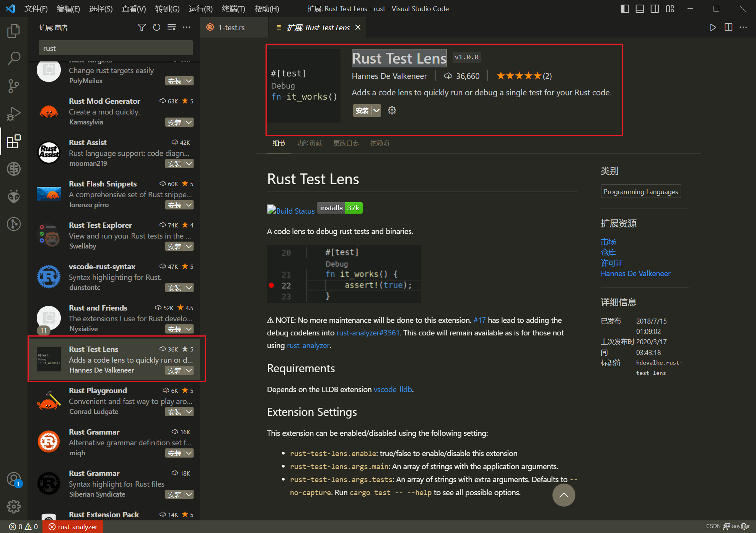Image resolution: width=756 pixels, height=533 pixels.
Task: Click rust-analyzer status bar item
Action: 73,526
